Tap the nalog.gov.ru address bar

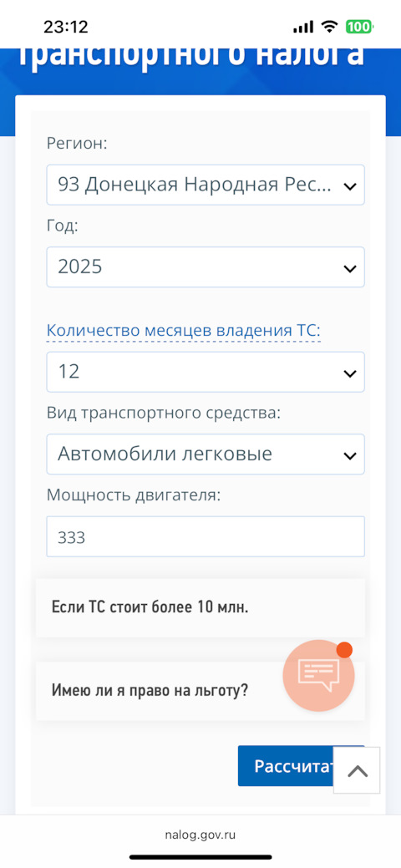(x=200, y=835)
